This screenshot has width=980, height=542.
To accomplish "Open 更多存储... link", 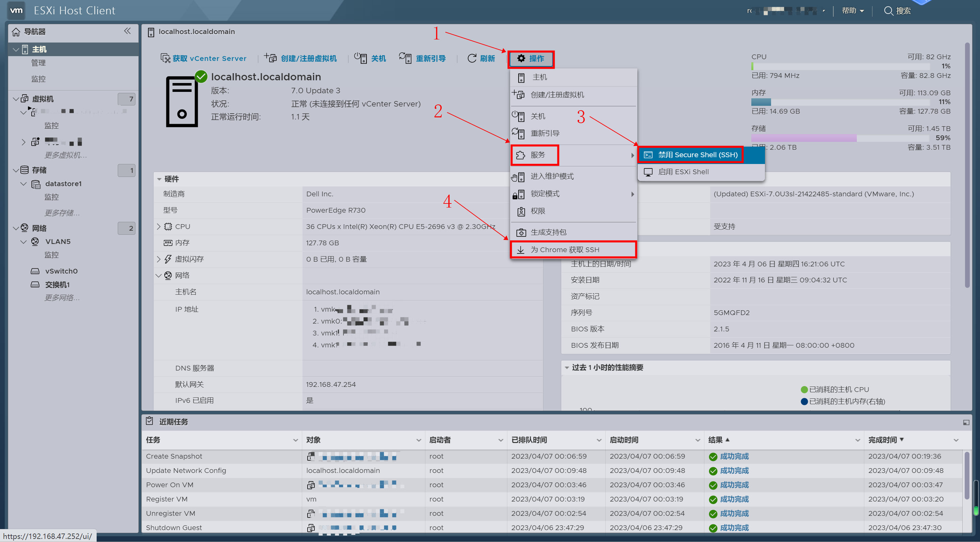I will [x=62, y=213].
